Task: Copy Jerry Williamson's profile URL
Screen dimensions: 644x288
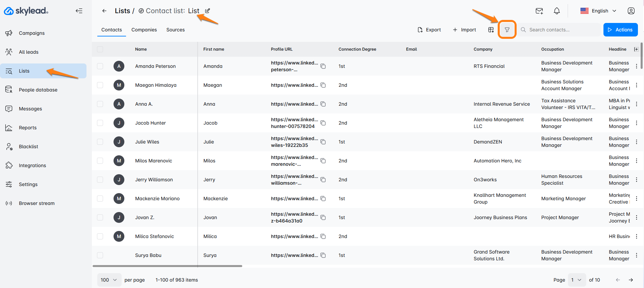Action: [x=323, y=180]
